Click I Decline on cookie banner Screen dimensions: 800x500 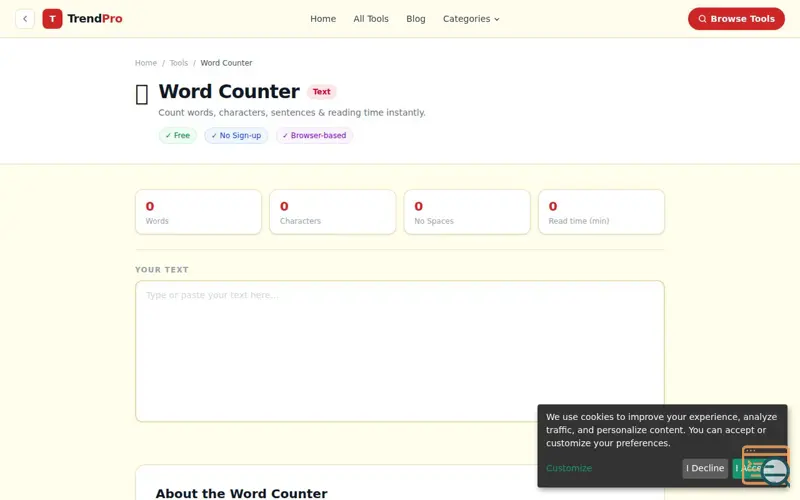pos(705,468)
